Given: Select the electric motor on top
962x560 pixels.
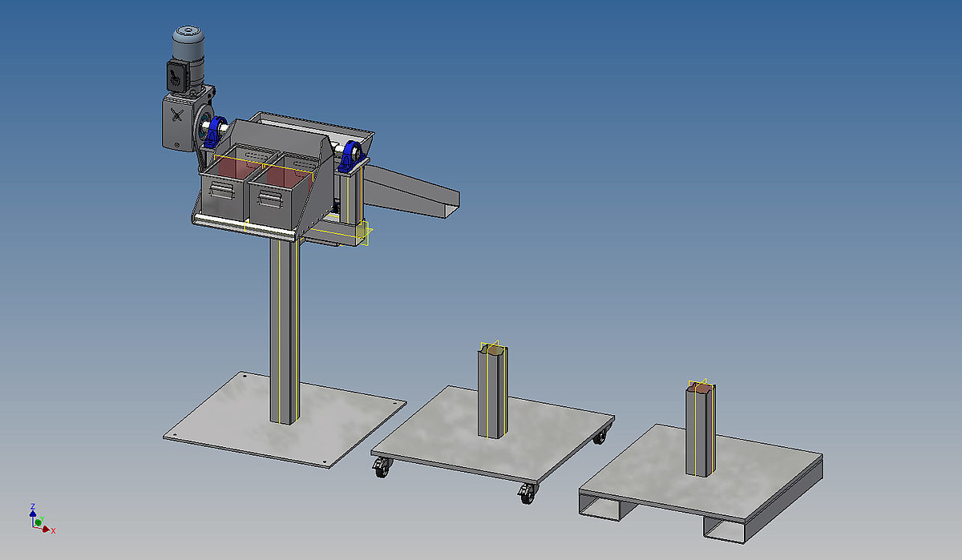Looking at the screenshot, I should click(187, 45).
